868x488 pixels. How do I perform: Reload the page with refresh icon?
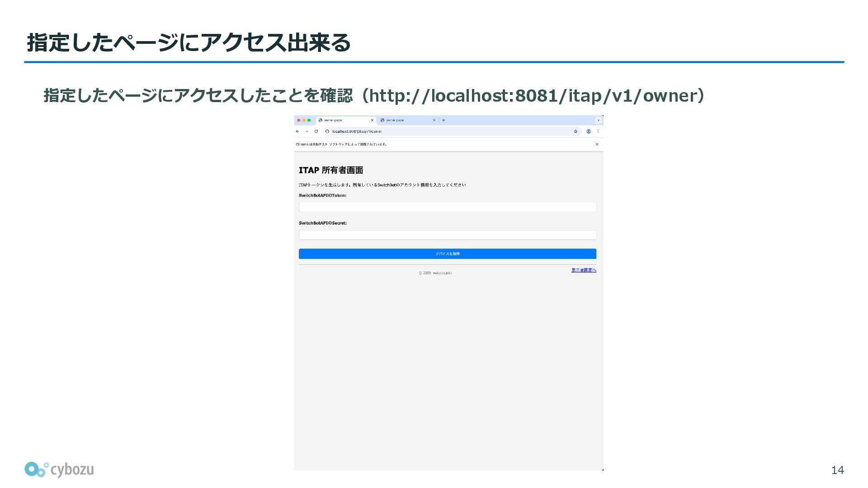click(316, 131)
